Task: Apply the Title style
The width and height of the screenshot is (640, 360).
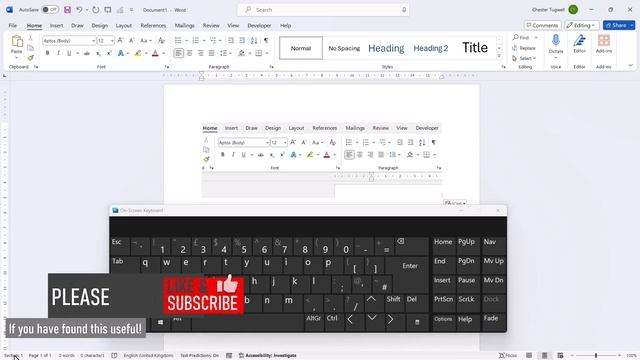Action: point(475,48)
